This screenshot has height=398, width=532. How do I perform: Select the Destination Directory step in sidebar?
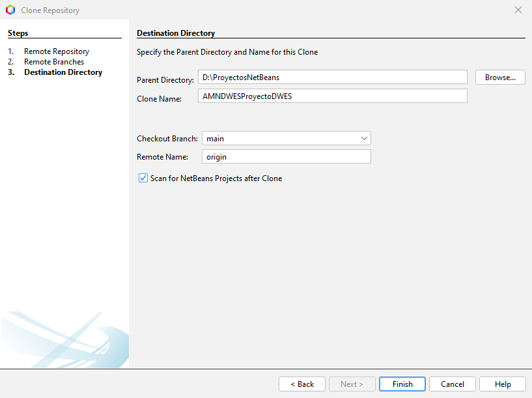click(x=63, y=72)
